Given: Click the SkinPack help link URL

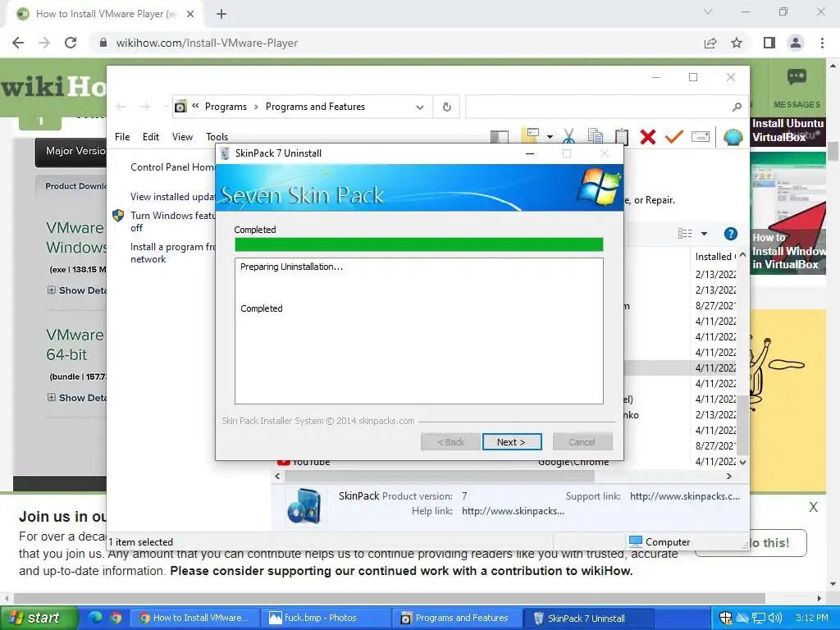Looking at the screenshot, I should pos(513,511).
